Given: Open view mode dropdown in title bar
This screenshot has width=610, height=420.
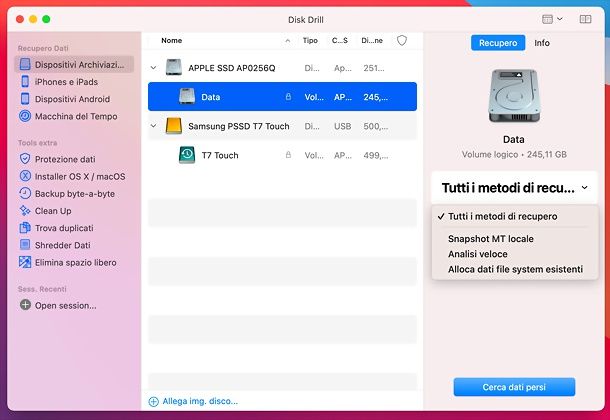Looking at the screenshot, I should pos(552,19).
